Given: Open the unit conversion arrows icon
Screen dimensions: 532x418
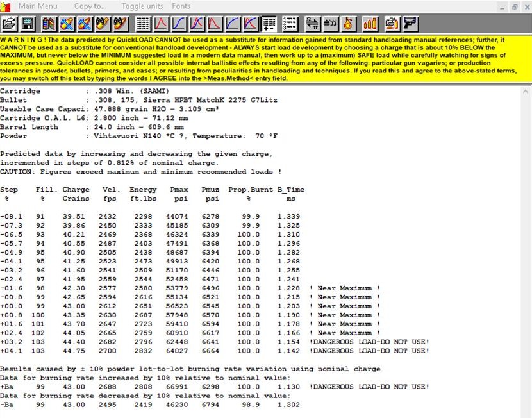Looking at the screenshot, I should 312,24.
